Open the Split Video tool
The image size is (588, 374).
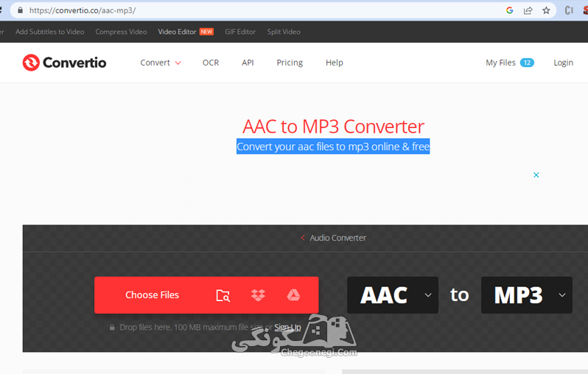[x=284, y=32]
